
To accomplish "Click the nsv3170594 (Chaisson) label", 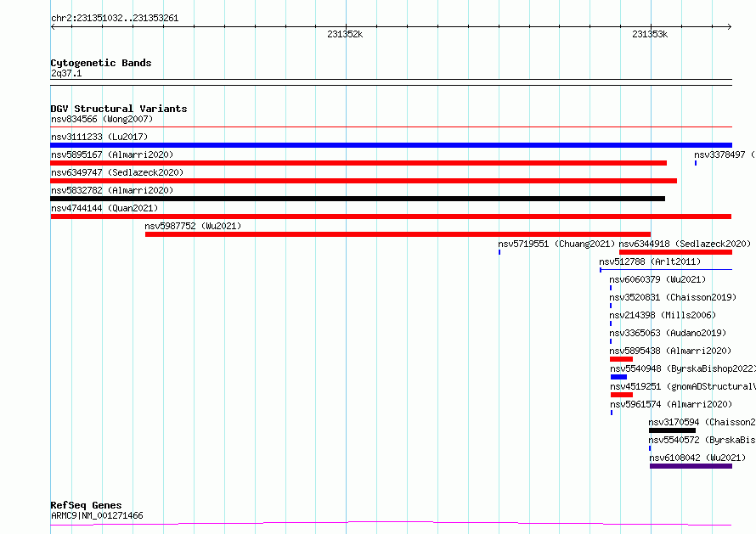I will click(702, 422).
